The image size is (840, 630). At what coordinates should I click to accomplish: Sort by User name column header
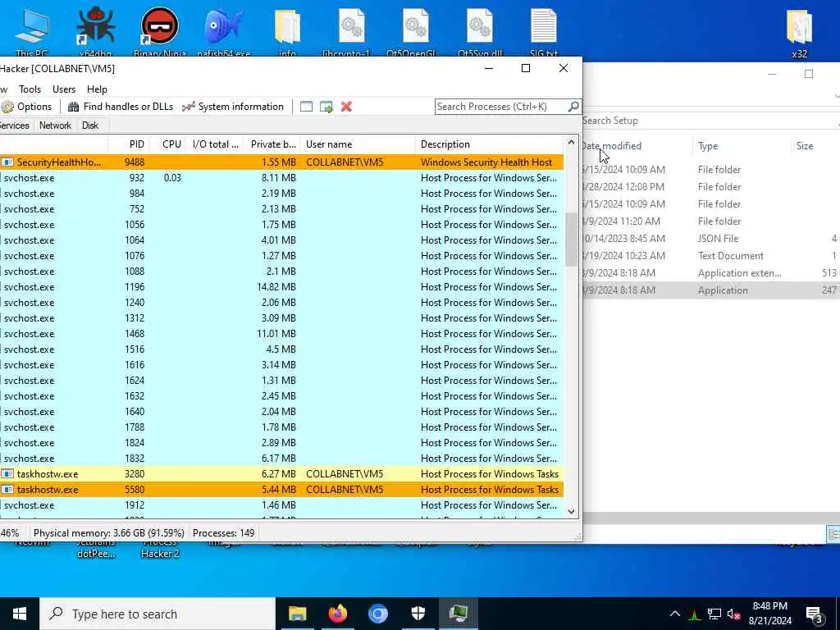point(358,144)
